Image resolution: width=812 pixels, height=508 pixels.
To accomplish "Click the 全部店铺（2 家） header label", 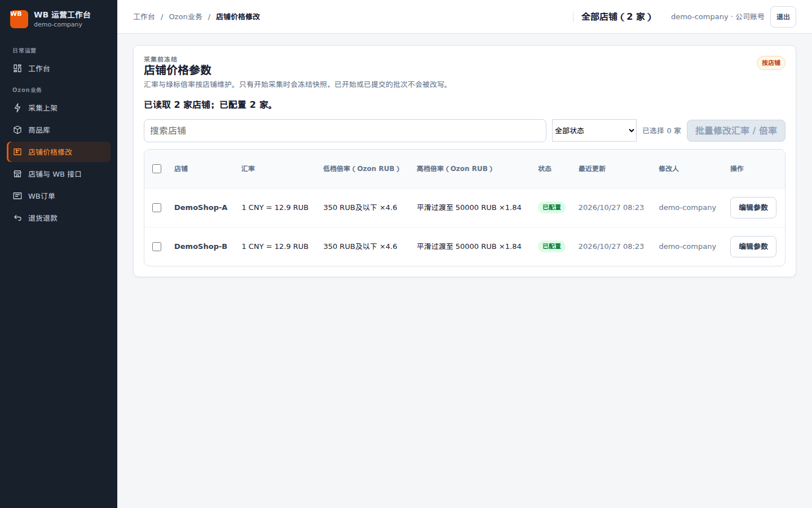I will tap(617, 17).
